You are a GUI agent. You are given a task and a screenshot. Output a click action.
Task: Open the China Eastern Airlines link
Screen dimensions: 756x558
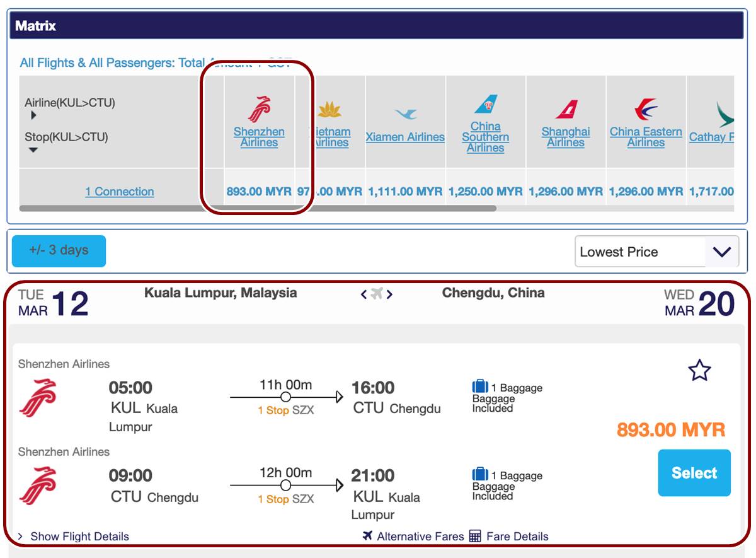click(x=646, y=137)
